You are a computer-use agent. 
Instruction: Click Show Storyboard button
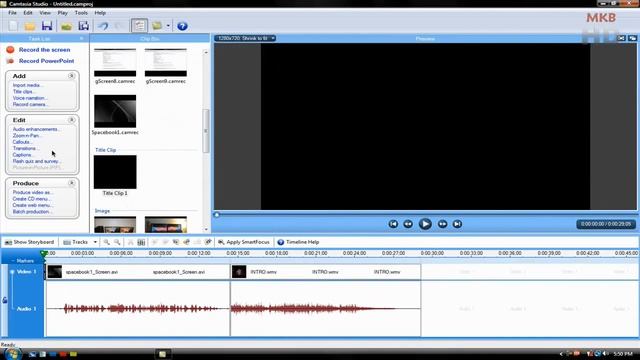pyautogui.click(x=29, y=242)
